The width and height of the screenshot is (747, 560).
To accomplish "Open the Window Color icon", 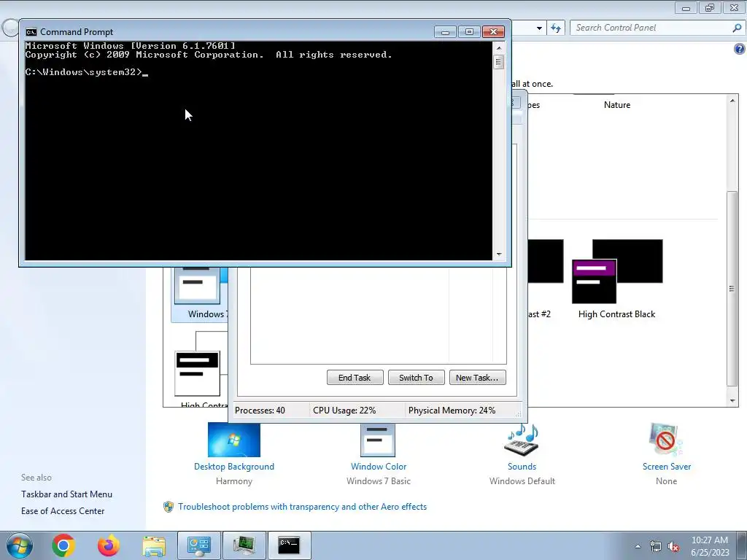I will pos(378,440).
